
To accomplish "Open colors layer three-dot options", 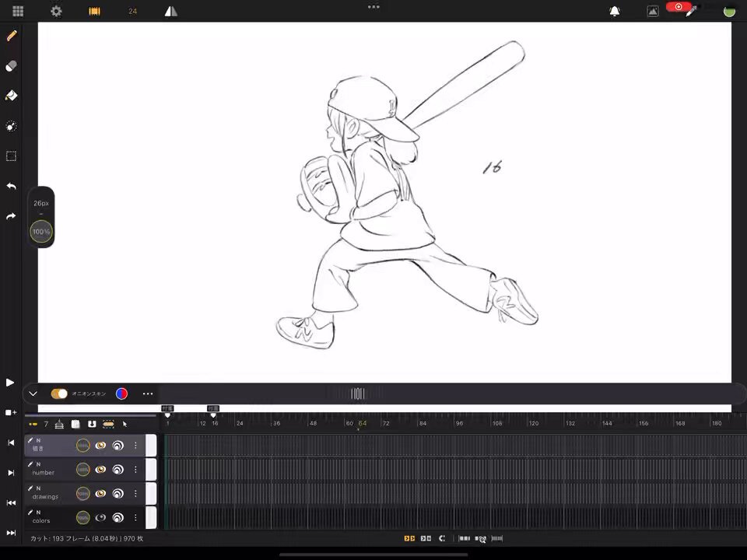I will pos(135,517).
